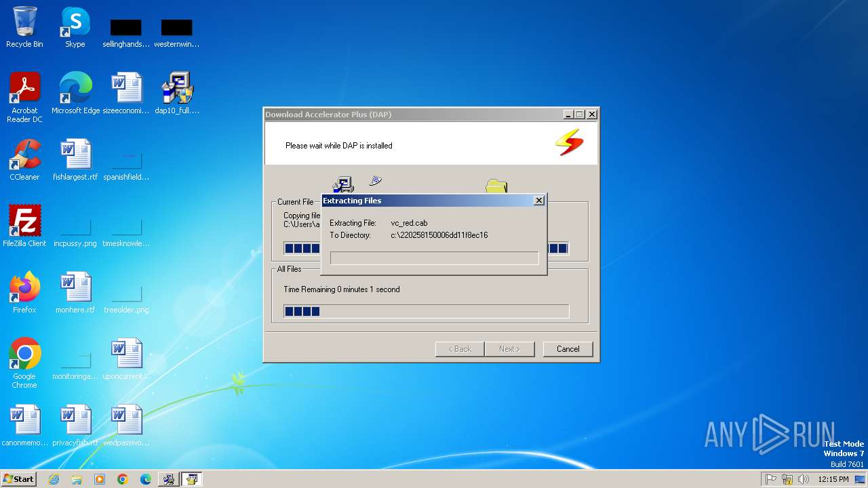
Task: Click Cancel in the DAP installer
Action: [568, 349]
